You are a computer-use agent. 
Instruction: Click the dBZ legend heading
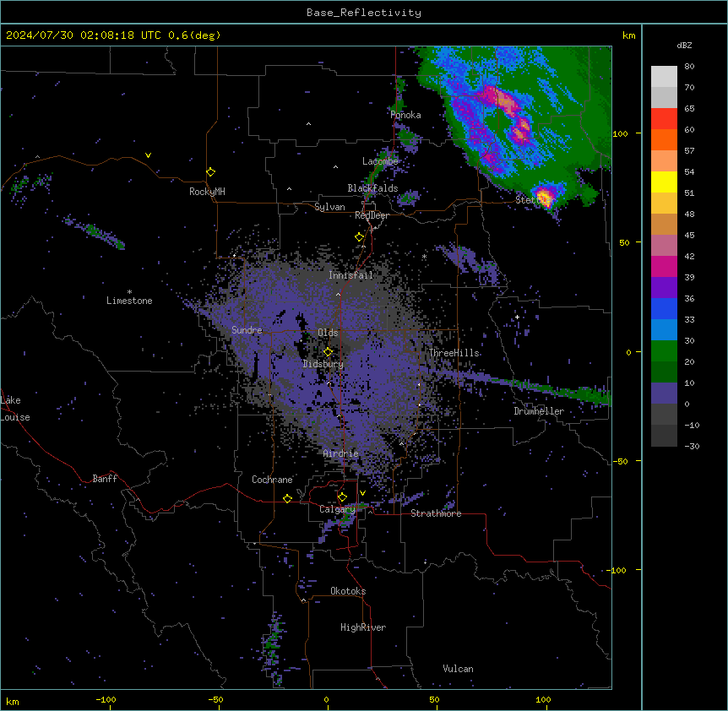pos(684,46)
